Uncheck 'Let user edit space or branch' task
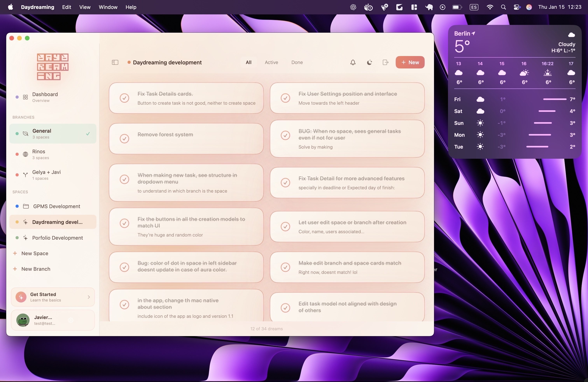The height and width of the screenshot is (382, 588). tap(285, 227)
